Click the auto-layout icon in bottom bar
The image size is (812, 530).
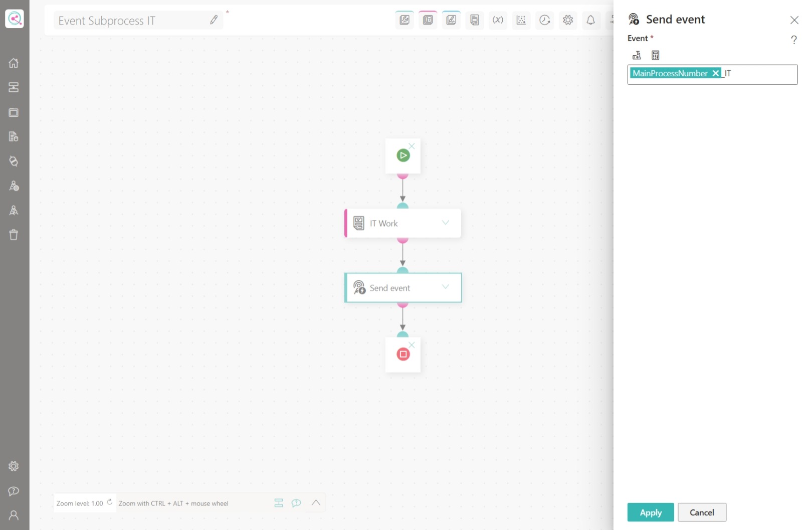[x=279, y=503]
